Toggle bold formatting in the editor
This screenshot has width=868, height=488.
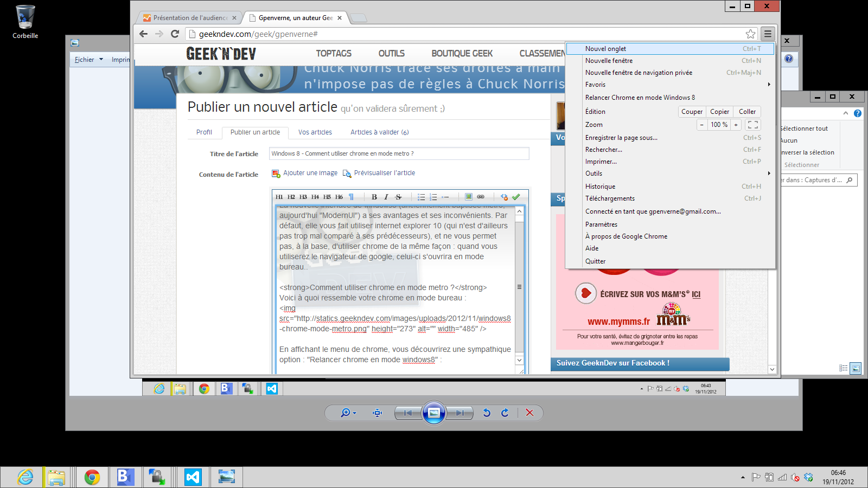374,197
